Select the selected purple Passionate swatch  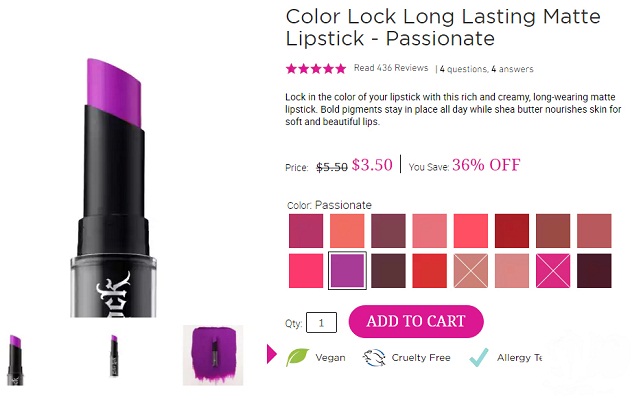coord(347,270)
